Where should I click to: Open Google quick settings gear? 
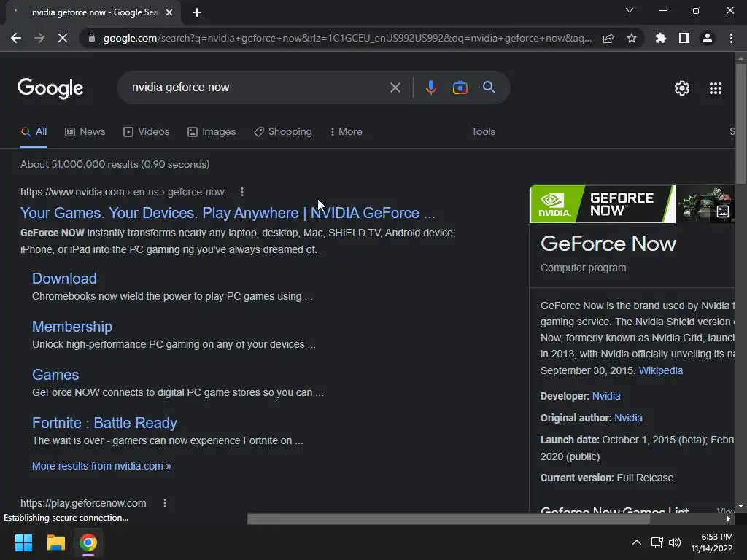(682, 88)
